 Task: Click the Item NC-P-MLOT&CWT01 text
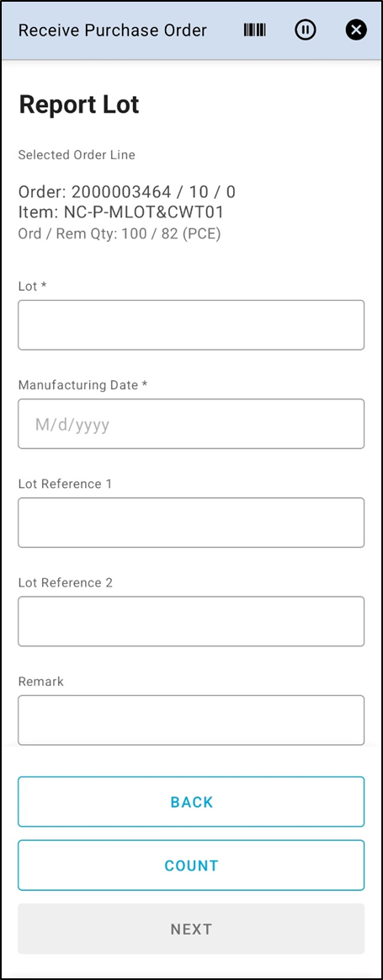(x=121, y=212)
